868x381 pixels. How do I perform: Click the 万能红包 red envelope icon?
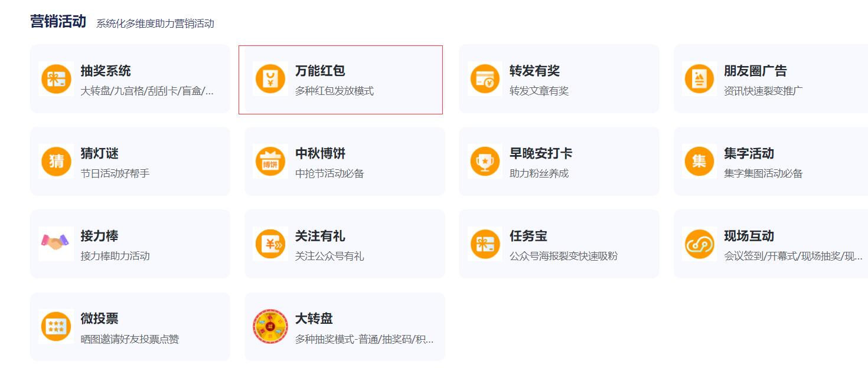tap(270, 78)
